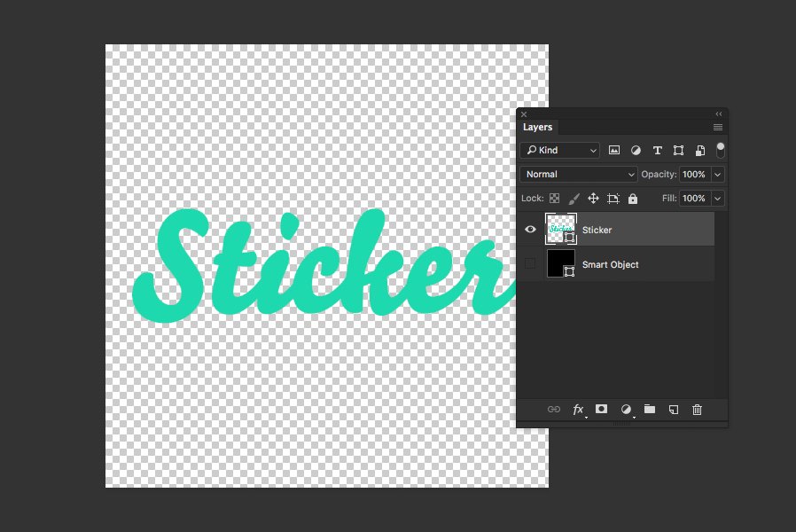Close the Layers panel
The height and width of the screenshot is (532, 796).
524,114
